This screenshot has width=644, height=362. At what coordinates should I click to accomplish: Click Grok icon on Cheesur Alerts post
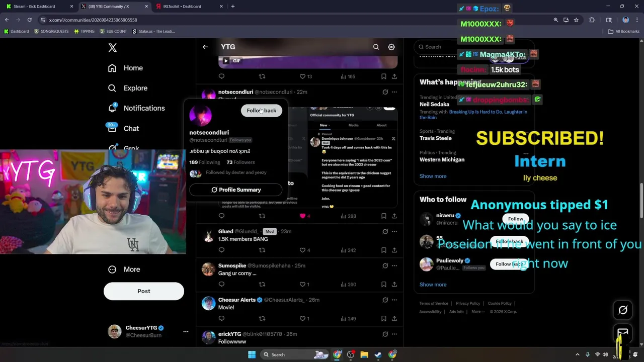pyautogui.click(x=385, y=300)
